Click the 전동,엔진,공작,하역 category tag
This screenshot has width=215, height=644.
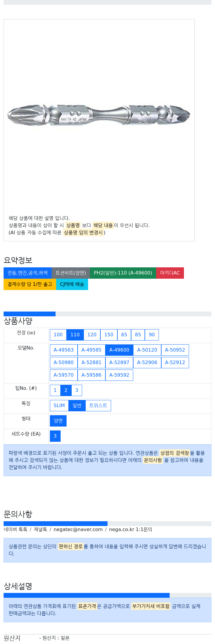27,273
